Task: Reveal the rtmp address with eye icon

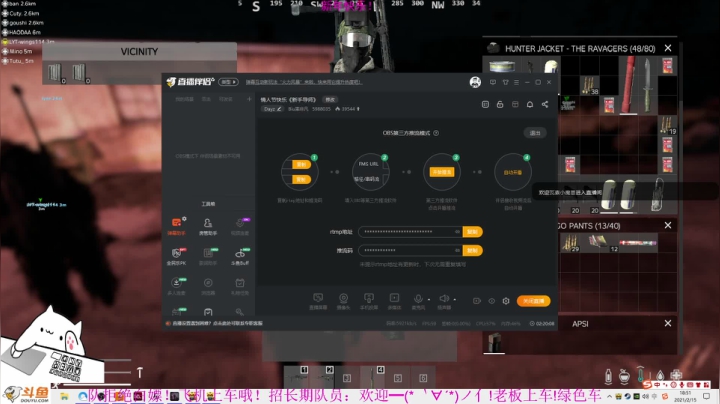Action: coord(457,232)
